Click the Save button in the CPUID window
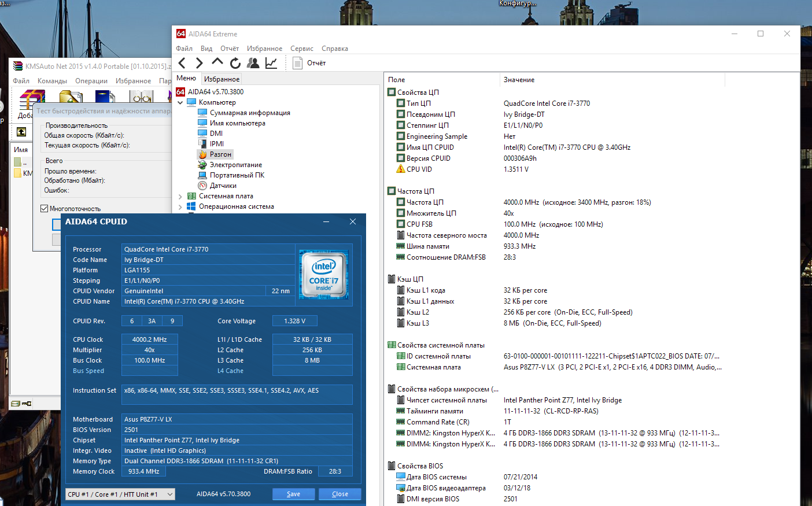812x506 pixels. (x=294, y=494)
